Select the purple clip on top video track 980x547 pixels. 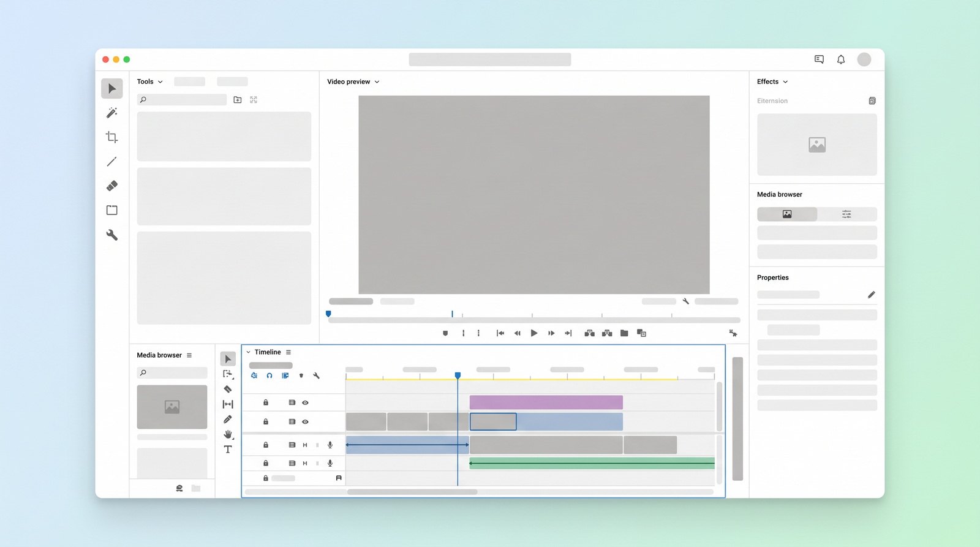point(546,402)
